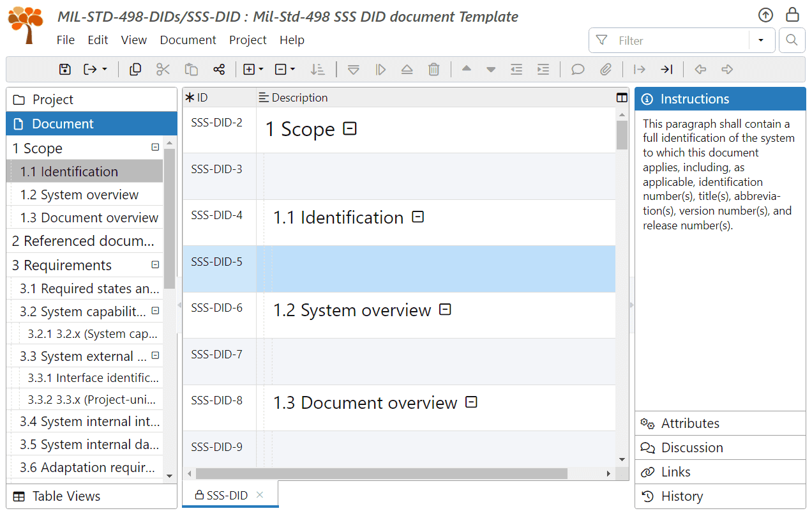Open the Remove item minus dropdown

pyautogui.click(x=285, y=70)
